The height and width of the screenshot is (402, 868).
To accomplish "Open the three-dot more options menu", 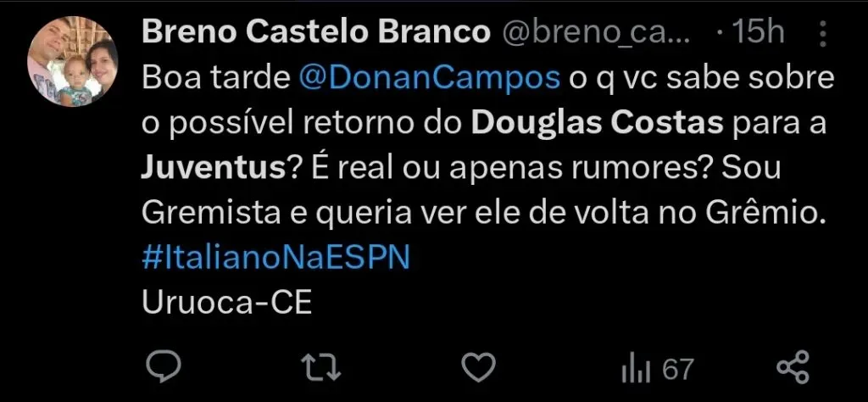I will [821, 34].
